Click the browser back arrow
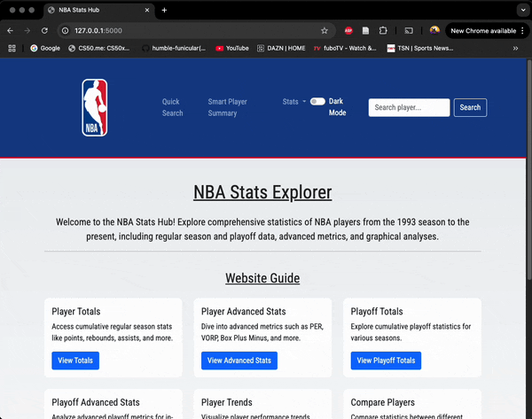The width and height of the screenshot is (532, 419). 10,31
